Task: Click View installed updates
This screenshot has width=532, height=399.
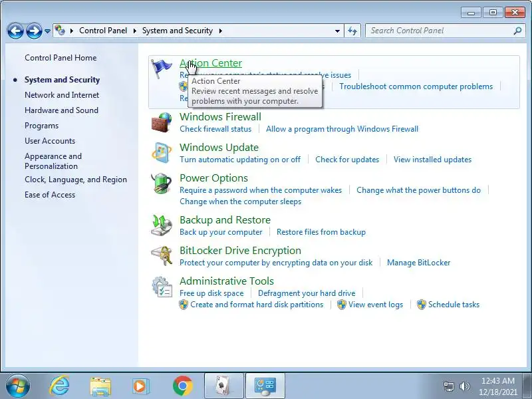Action: 433,160
